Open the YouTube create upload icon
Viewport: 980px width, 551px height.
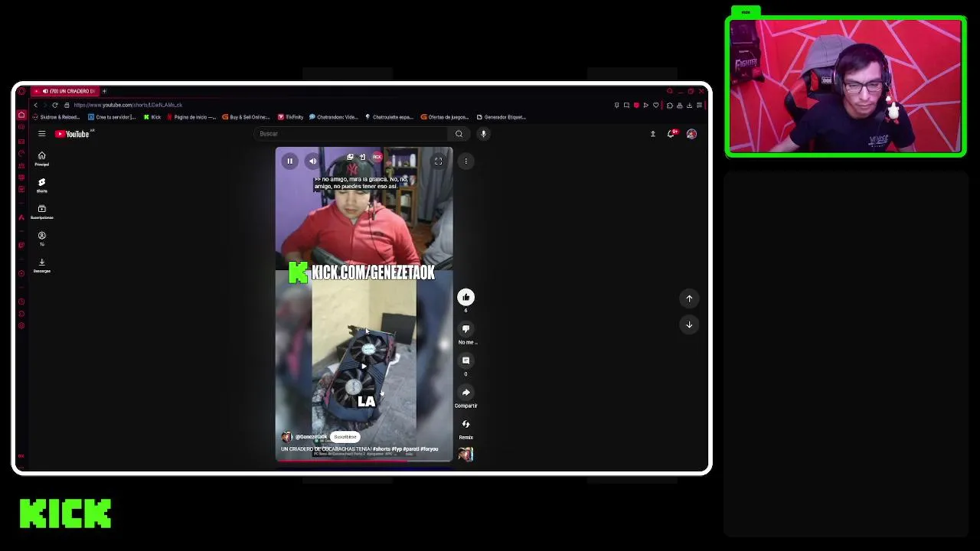tap(653, 134)
